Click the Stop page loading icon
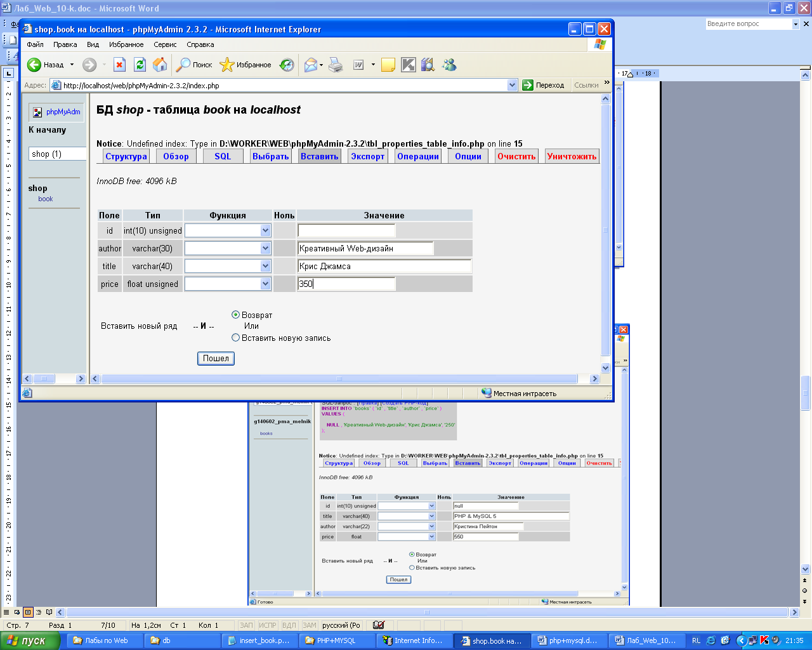The height and width of the screenshot is (650, 812). (x=119, y=65)
